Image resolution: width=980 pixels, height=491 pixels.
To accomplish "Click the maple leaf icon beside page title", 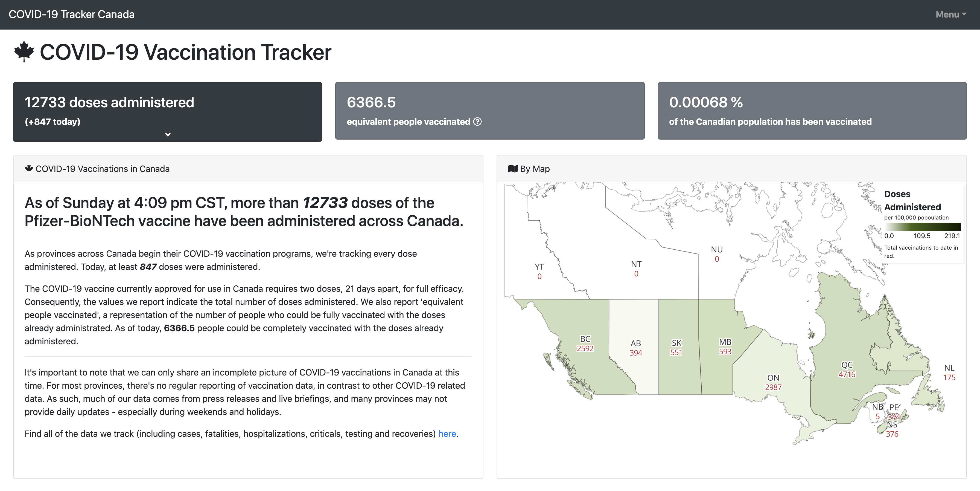I will [x=24, y=51].
